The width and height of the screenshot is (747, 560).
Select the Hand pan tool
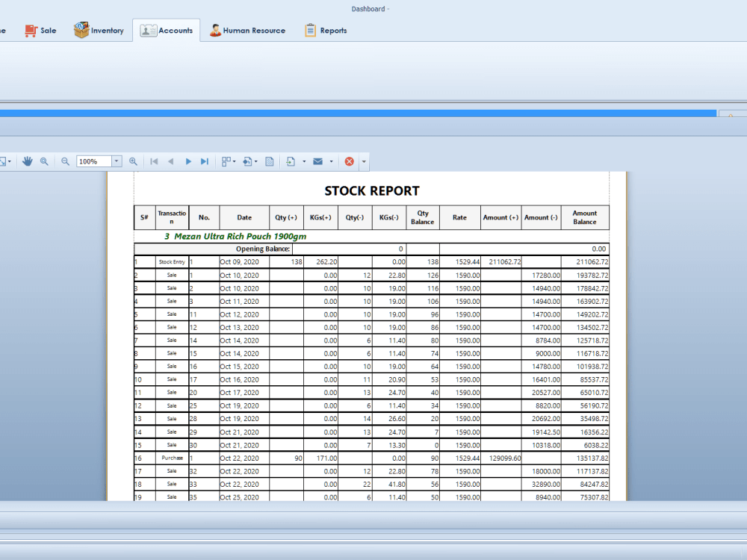pos(27,161)
